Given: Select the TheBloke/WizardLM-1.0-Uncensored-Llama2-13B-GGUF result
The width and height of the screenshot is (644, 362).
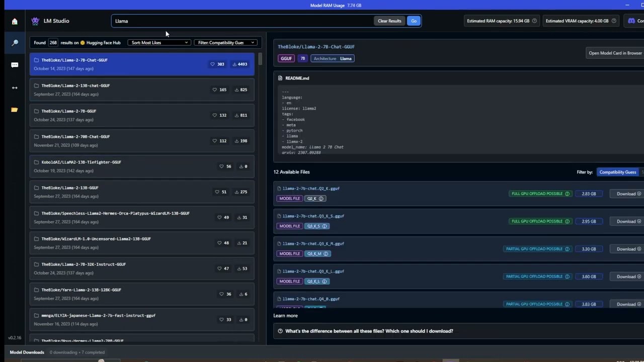Looking at the screenshot, I should pos(142,243).
